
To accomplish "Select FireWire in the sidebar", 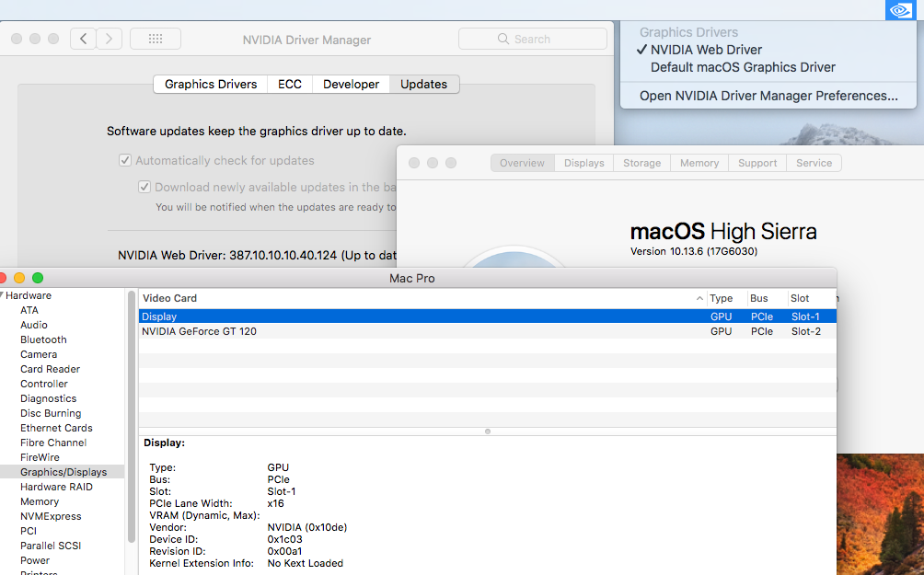I will point(40,457).
